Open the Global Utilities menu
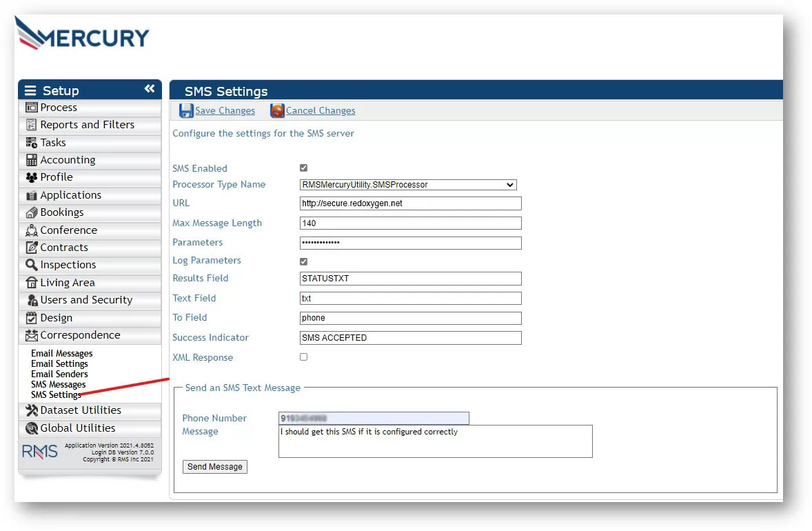The height and width of the screenshot is (531, 812). coord(90,428)
